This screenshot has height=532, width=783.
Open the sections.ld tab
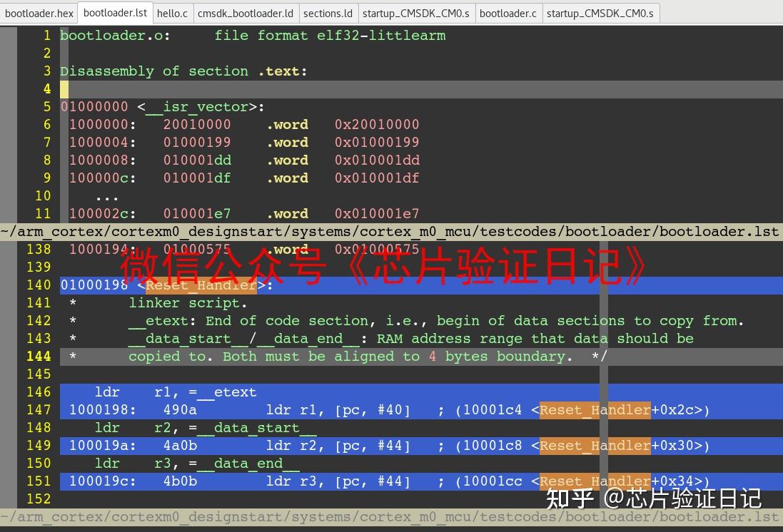point(328,13)
